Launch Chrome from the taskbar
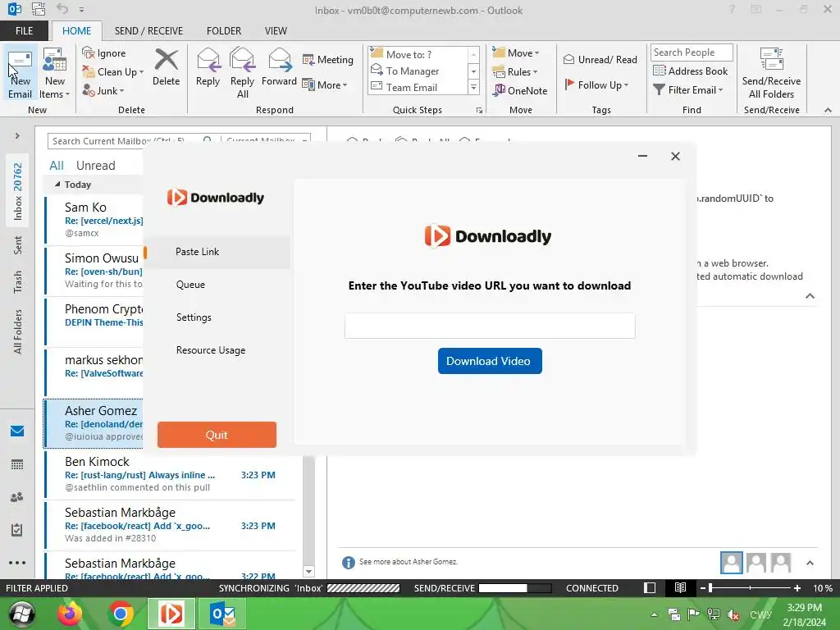 [121, 614]
